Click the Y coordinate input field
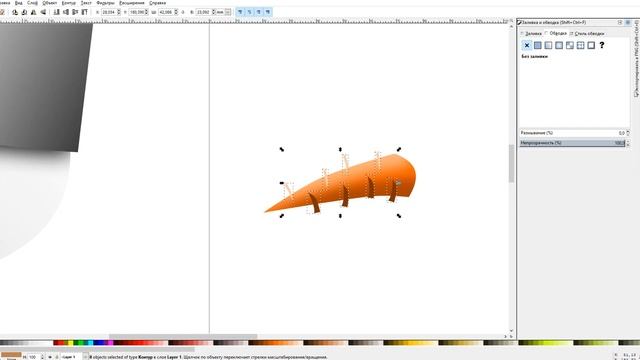Image resolution: width=640 pixels, height=360 pixels. [137, 12]
